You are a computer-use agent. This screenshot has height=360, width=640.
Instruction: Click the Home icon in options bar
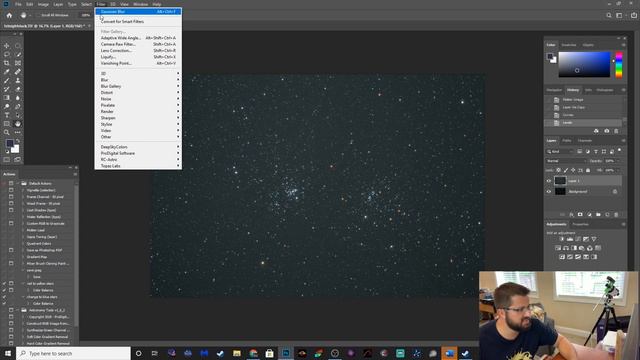pos(9,15)
